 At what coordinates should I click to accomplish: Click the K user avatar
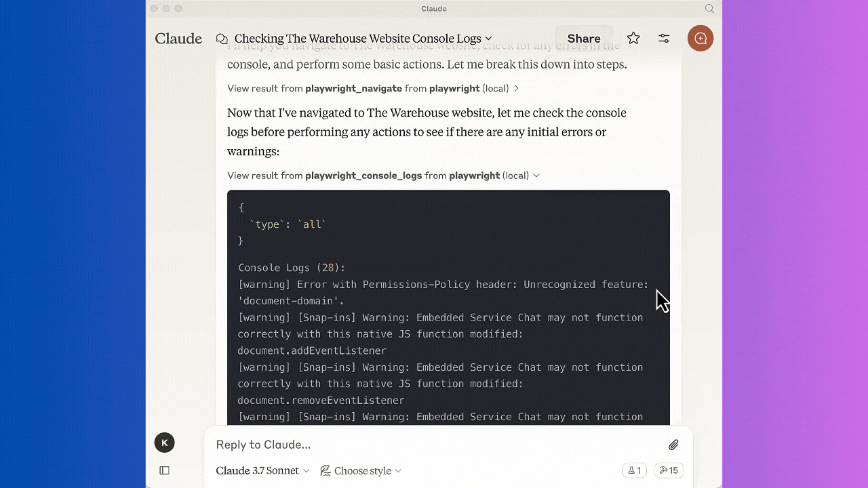(x=164, y=442)
